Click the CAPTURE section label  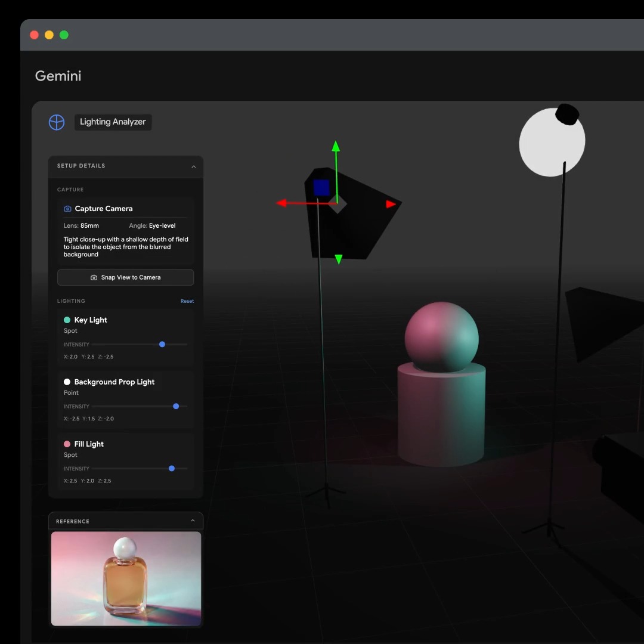click(x=70, y=190)
